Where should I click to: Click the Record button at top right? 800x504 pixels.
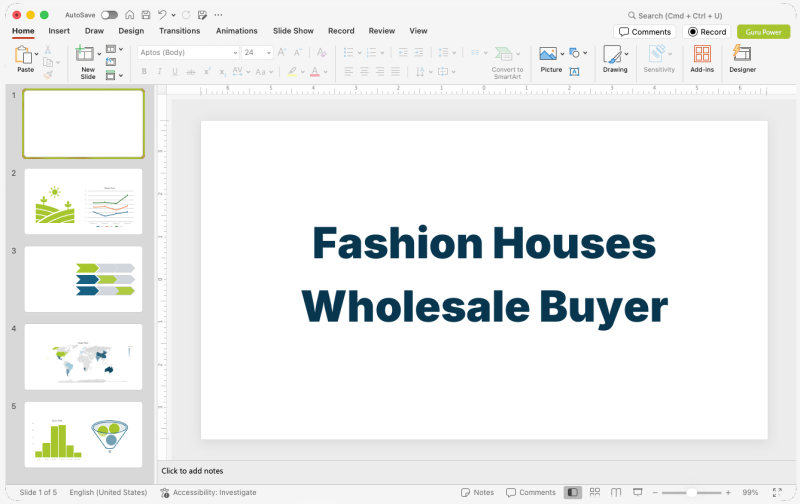[707, 32]
